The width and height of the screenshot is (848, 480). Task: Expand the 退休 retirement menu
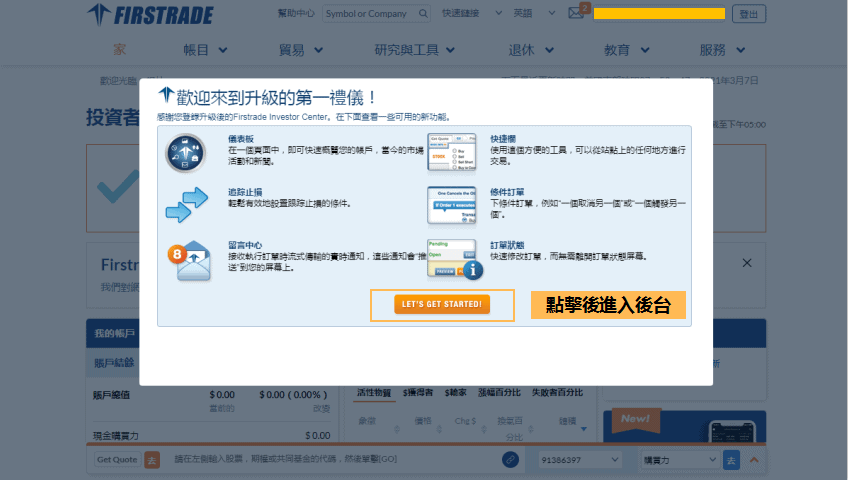tap(531, 50)
